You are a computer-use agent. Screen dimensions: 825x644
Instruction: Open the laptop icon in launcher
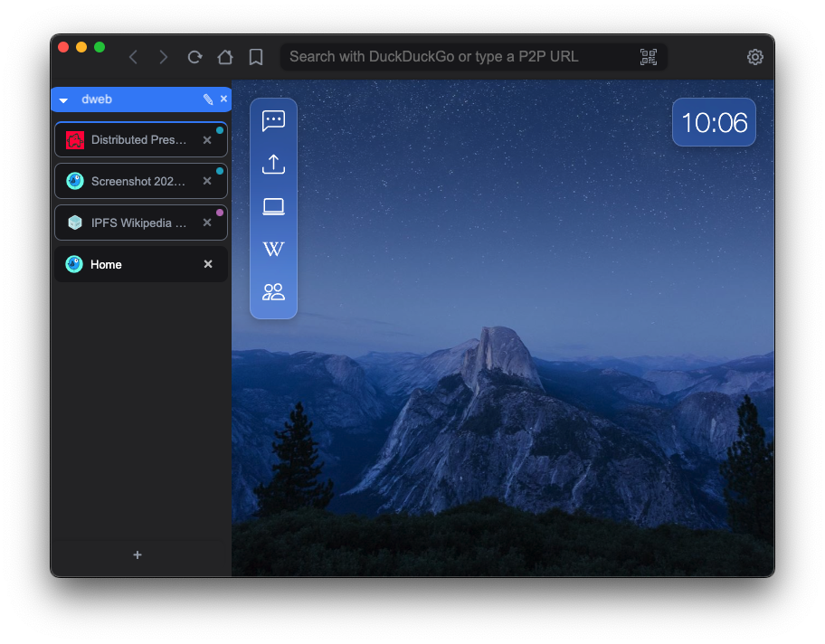pyautogui.click(x=273, y=206)
